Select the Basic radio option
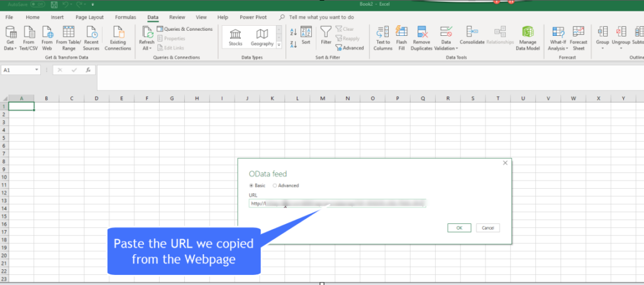This screenshot has height=285, width=644. 252,186
